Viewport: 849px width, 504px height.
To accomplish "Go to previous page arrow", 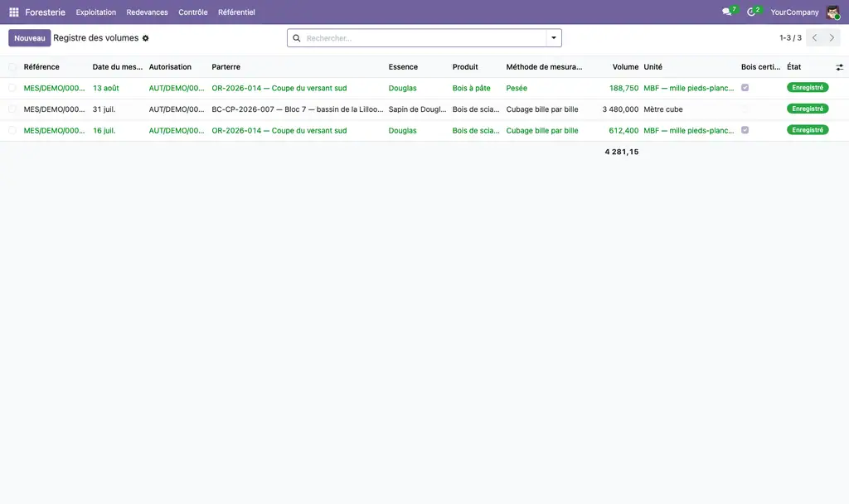I will pyautogui.click(x=814, y=38).
